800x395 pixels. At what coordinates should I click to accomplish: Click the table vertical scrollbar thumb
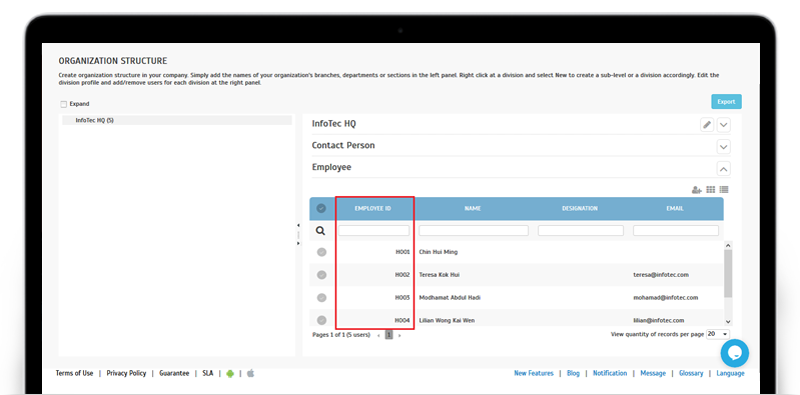pos(728,274)
